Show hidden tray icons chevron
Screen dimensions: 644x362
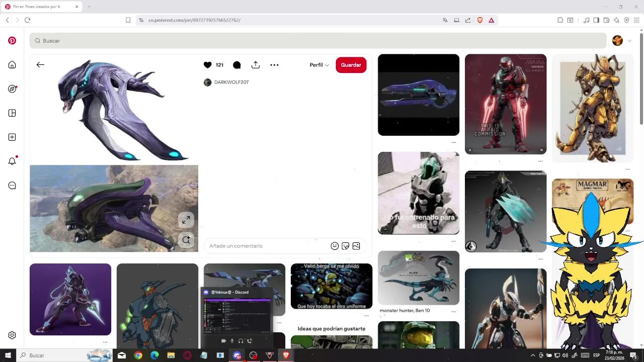tap(533, 355)
